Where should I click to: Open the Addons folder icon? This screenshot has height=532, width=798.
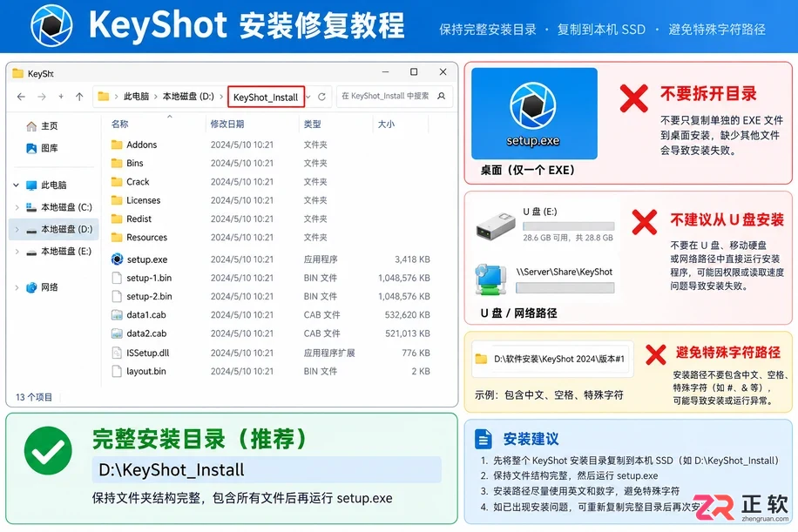point(117,145)
